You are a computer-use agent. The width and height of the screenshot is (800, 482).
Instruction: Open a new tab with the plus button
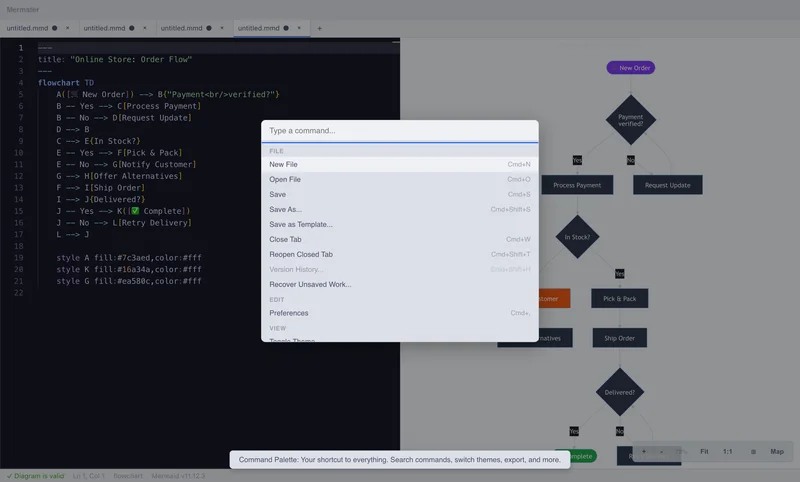[x=319, y=28]
